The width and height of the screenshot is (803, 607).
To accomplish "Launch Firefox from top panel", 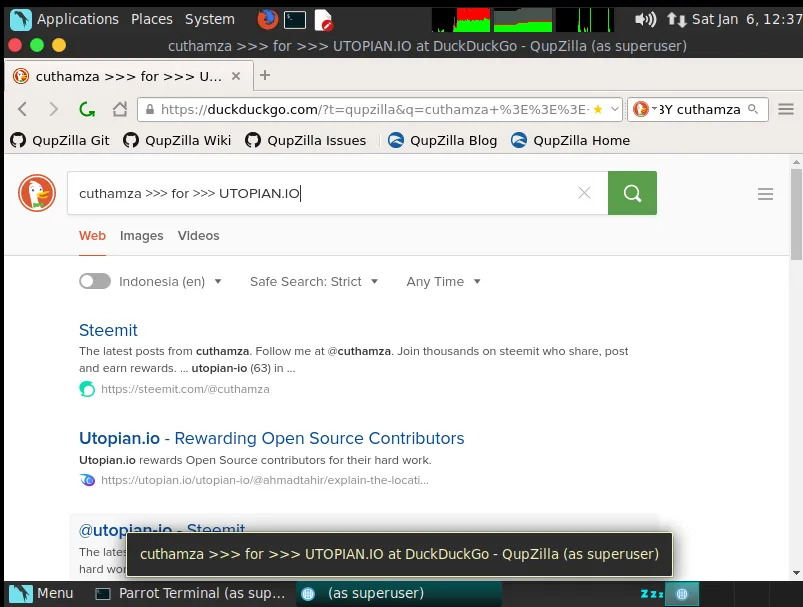I will pyautogui.click(x=267, y=19).
